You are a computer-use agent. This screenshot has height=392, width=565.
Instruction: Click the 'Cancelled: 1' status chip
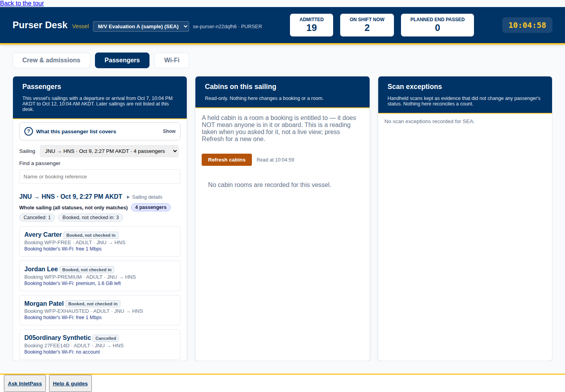[x=37, y=218]
